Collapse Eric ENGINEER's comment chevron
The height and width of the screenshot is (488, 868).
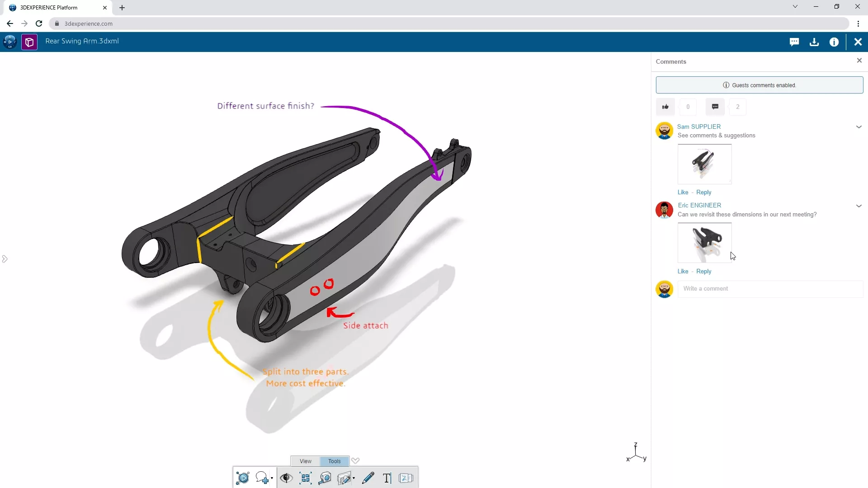coord(859,206)
